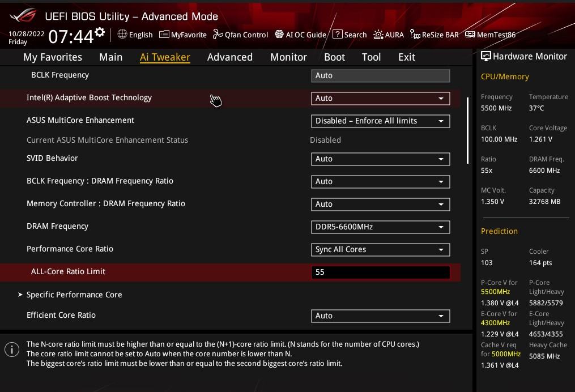This screenshot has width=575, height=392.
Task: Open the Efficient Core Ratio dropdown
Action: coord(380,316)
